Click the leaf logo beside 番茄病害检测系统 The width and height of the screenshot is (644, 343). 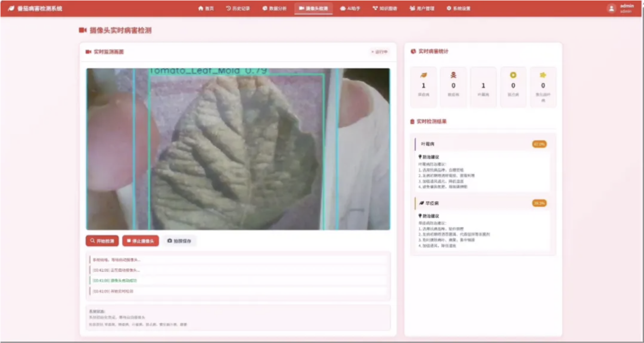coord(11,9)
